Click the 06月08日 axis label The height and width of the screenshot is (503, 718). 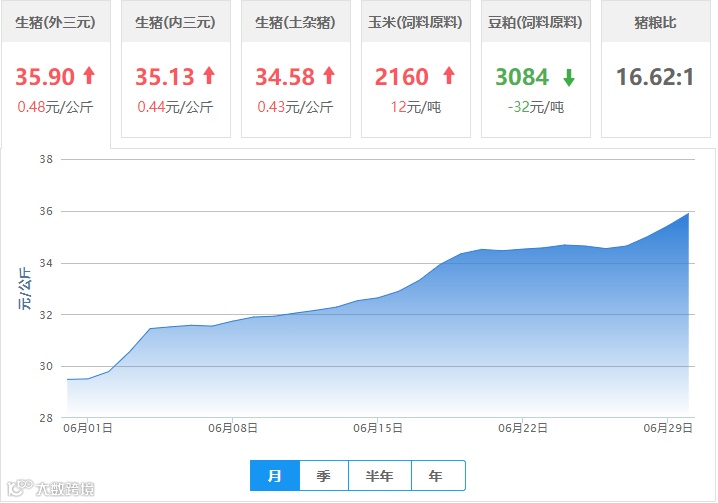233,428
